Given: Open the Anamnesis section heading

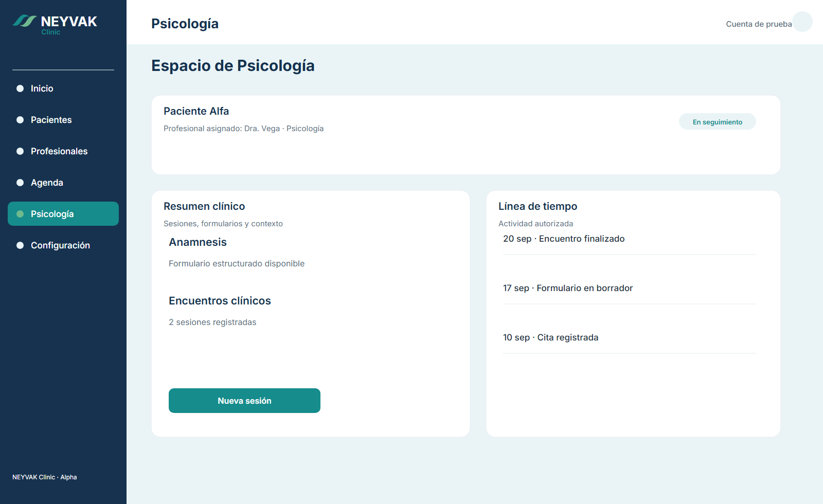Looking at the screenshot, I should (198, 242).
